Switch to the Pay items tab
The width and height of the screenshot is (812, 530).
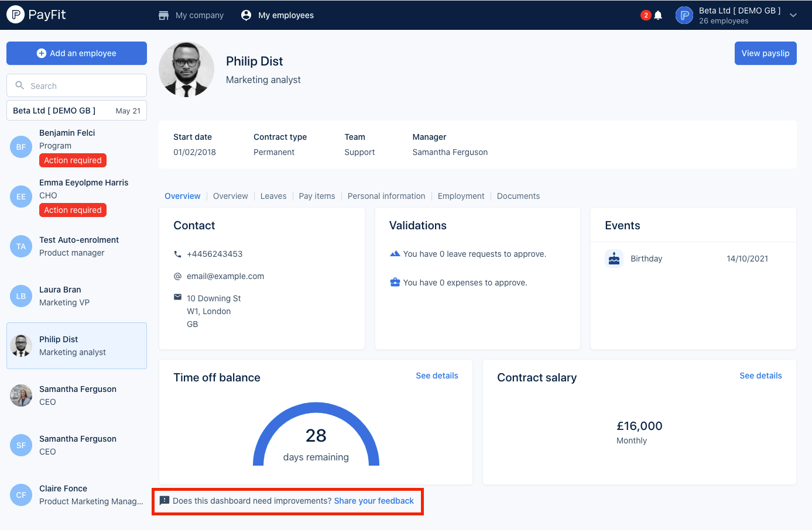pyautogui.click(x=317, y=196)
